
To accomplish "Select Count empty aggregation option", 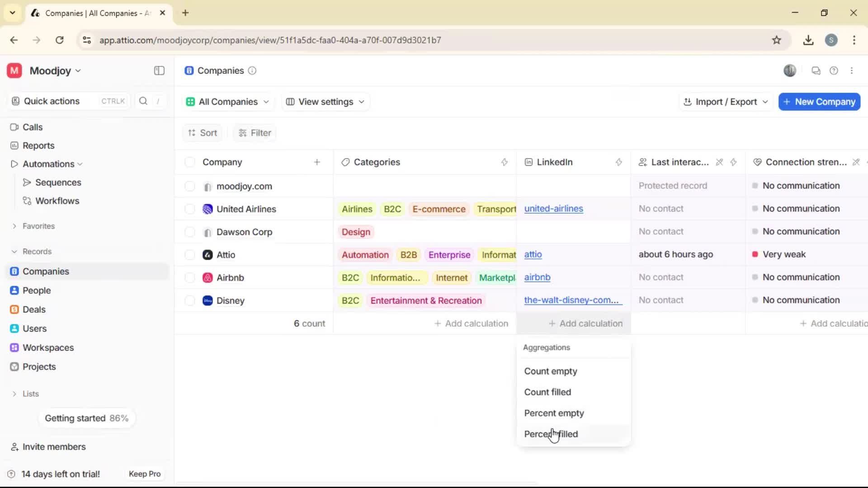I will 551,371.
